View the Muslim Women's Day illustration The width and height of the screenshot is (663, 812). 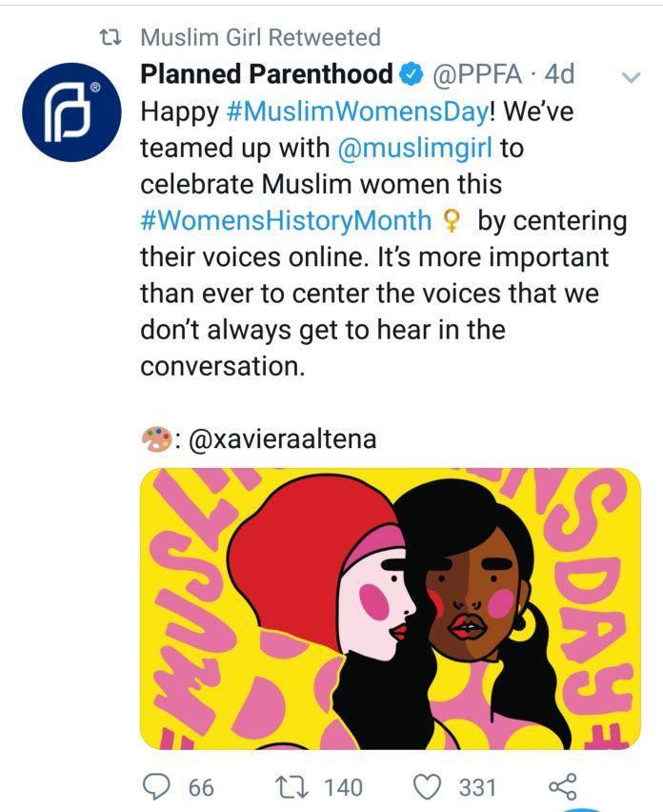[x=391, y=608]
